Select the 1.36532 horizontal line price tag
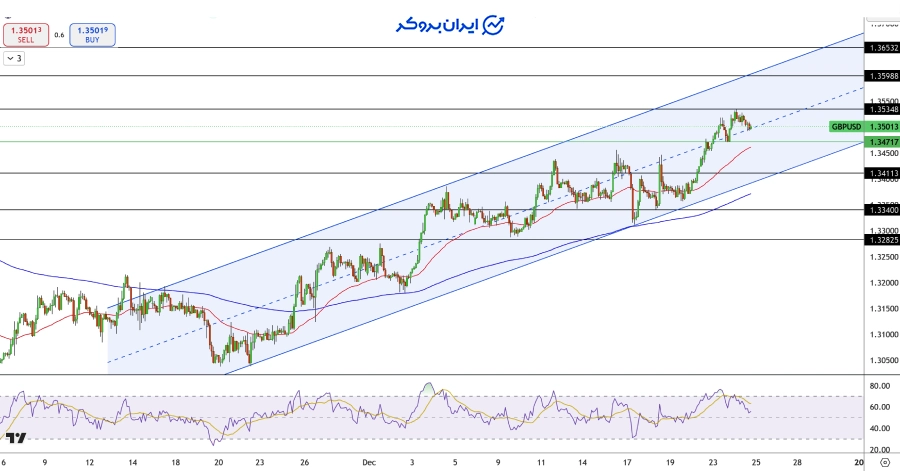Screen dimensions: 900x471 tap(882, 48)
